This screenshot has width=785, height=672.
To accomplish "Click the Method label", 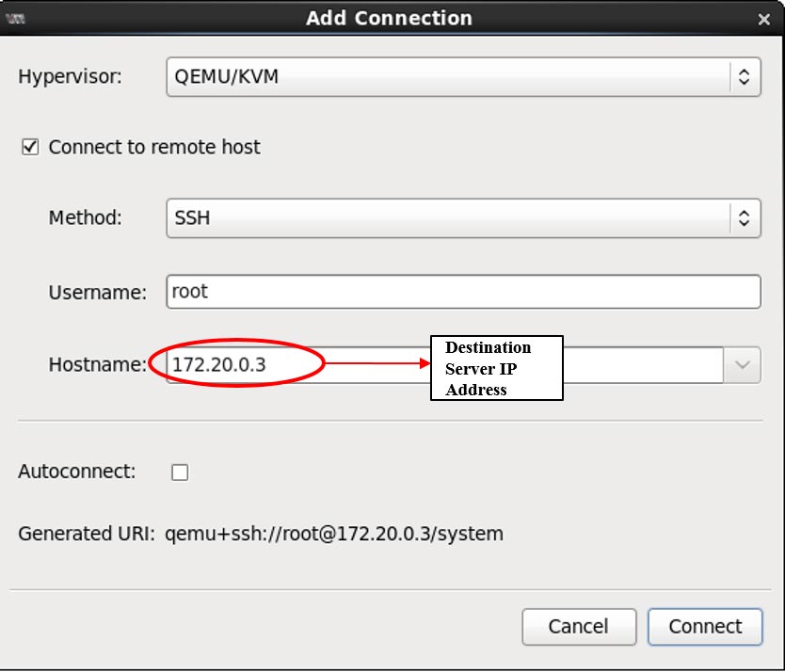I will click(x=86, y=218).
